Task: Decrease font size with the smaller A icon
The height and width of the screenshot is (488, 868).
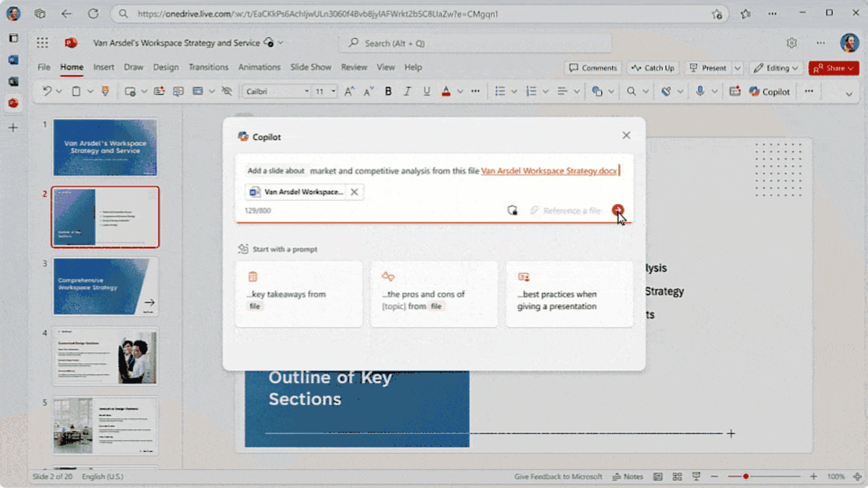Action: [x=368, y=91]
